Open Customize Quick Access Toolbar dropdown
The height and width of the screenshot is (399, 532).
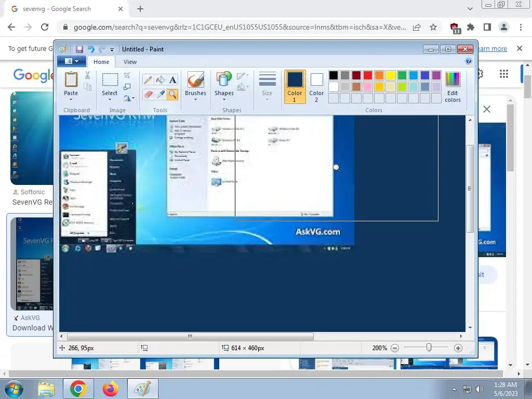click(x=112, y=49)
